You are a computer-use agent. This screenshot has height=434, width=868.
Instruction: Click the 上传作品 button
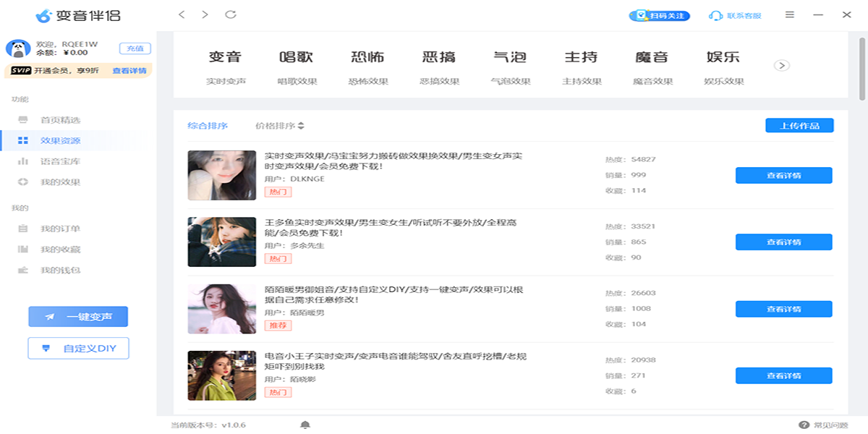coord(799,126)
